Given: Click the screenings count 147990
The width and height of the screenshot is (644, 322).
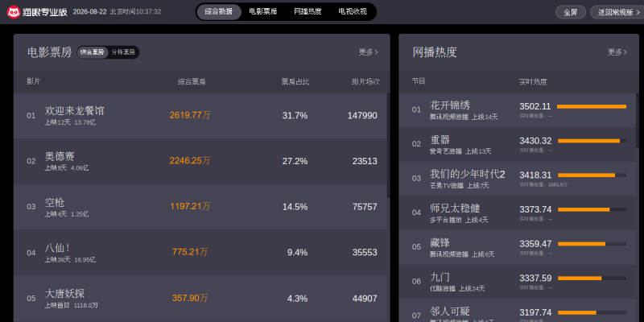Looking at the screenshot, I should 362,116.
